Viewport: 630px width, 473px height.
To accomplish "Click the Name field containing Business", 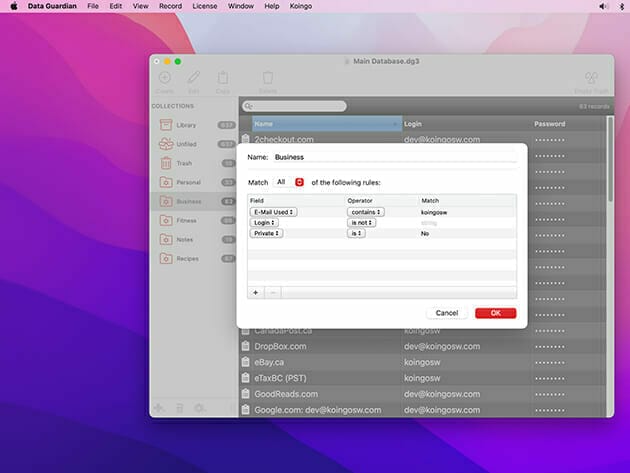I will [395, 157].
